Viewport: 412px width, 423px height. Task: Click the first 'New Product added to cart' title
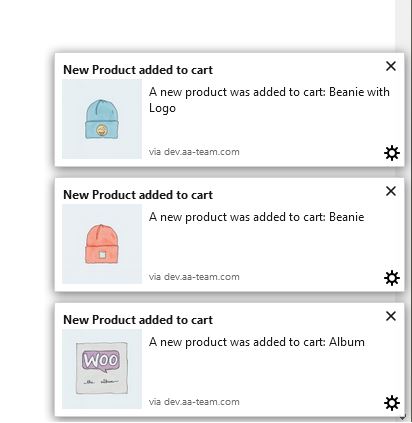[138, 70]
